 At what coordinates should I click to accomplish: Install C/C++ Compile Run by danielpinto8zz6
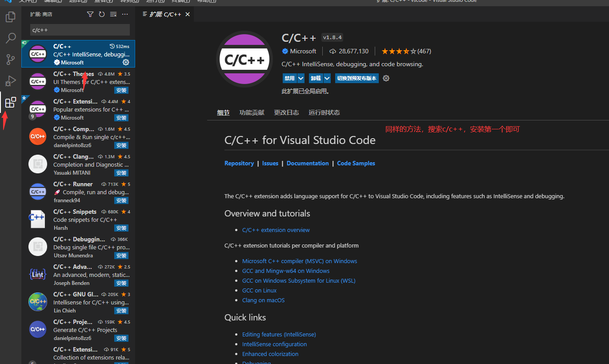point(121,145)
